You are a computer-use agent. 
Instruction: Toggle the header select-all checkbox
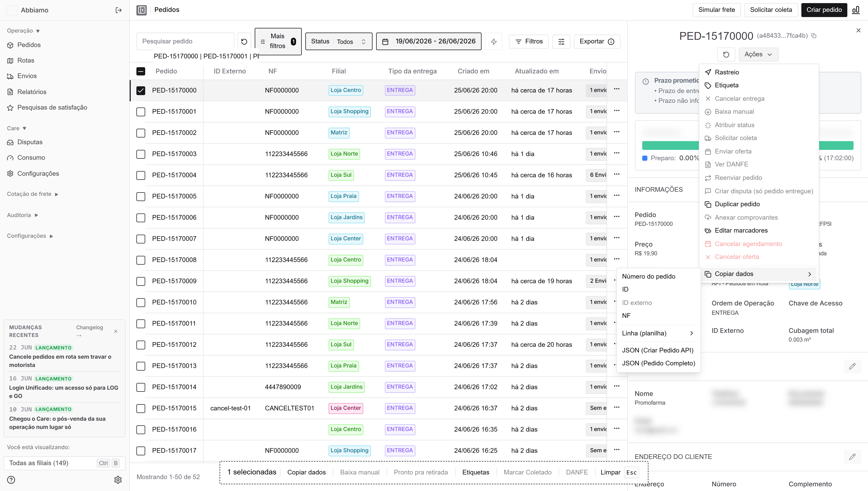141,71
